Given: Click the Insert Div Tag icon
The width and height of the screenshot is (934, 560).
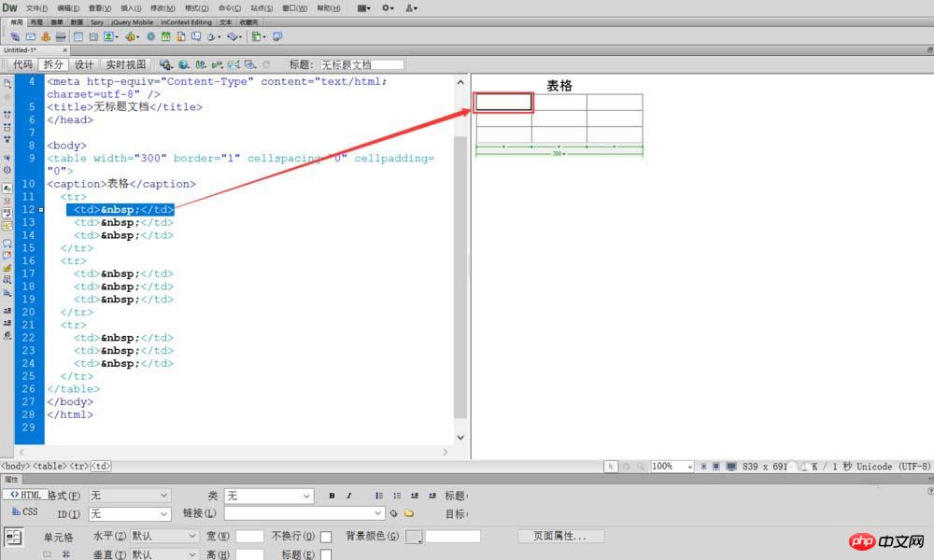Looking at the screenshot, I should [93, 37].
